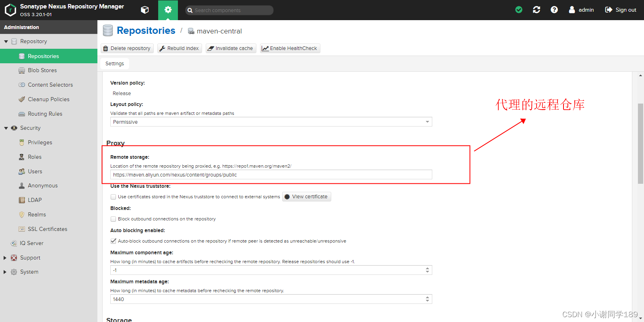Viewport: 644px width, 322px height.
Task: Click View certificate button
Action: click(306, 197)
